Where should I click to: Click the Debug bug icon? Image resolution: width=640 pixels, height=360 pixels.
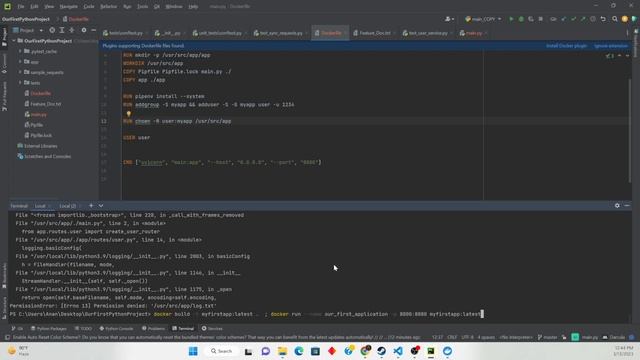pyautogui.click(x=521, y=19)
